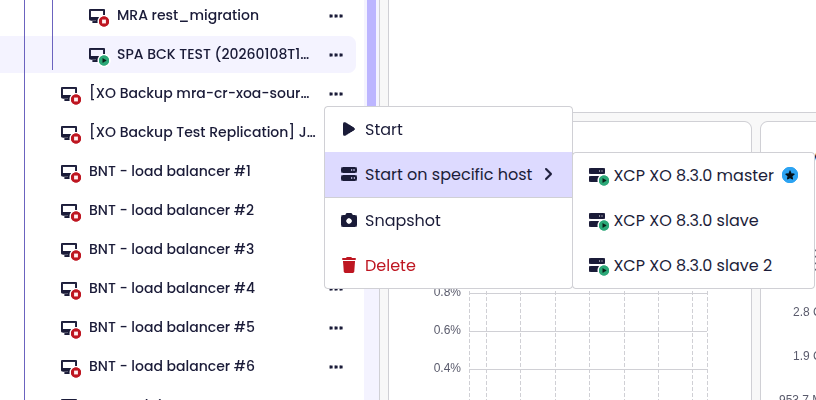This screenshot has width=816, height=400.
Task: Choose Delete from the context menu
Action: (x=390, y=265)
